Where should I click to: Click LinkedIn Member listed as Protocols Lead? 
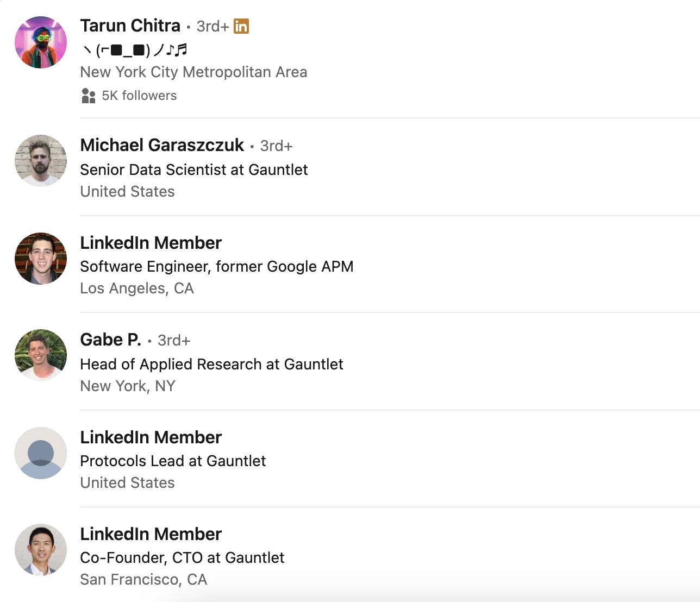point(151,437)
